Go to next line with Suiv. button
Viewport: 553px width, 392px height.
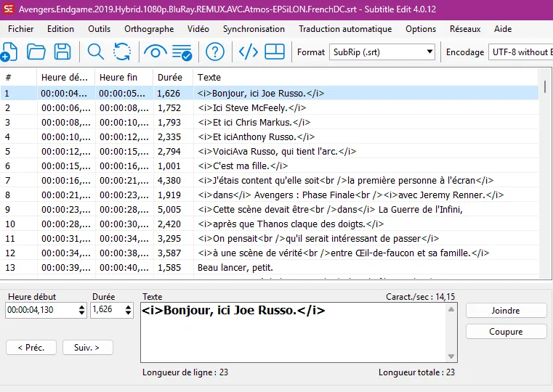(87, 347)
